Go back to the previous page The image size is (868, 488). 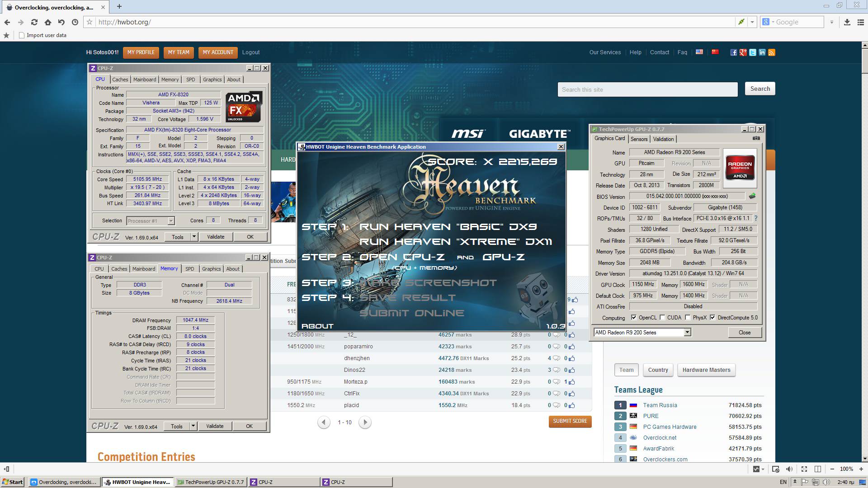[x=7, y=22]
